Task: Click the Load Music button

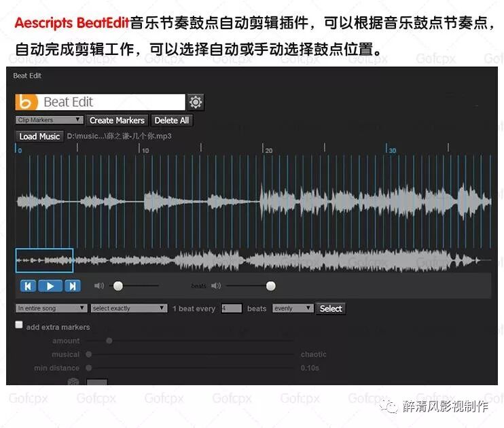Action: click(x=39, y=137)
